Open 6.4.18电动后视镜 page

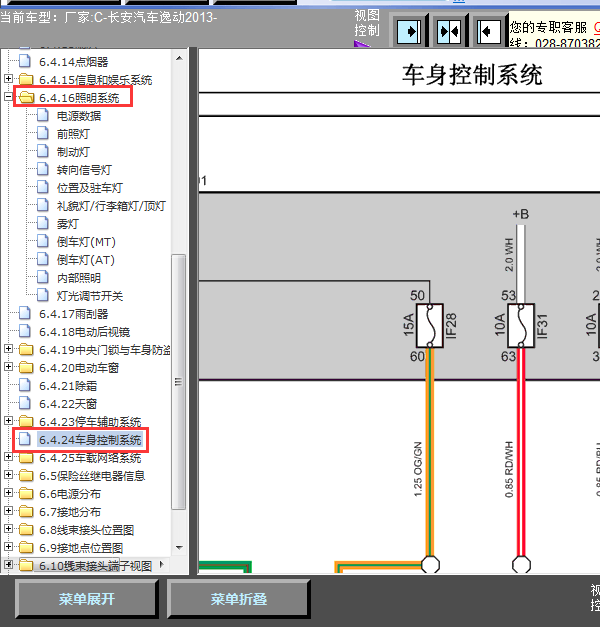pos(85,332)
